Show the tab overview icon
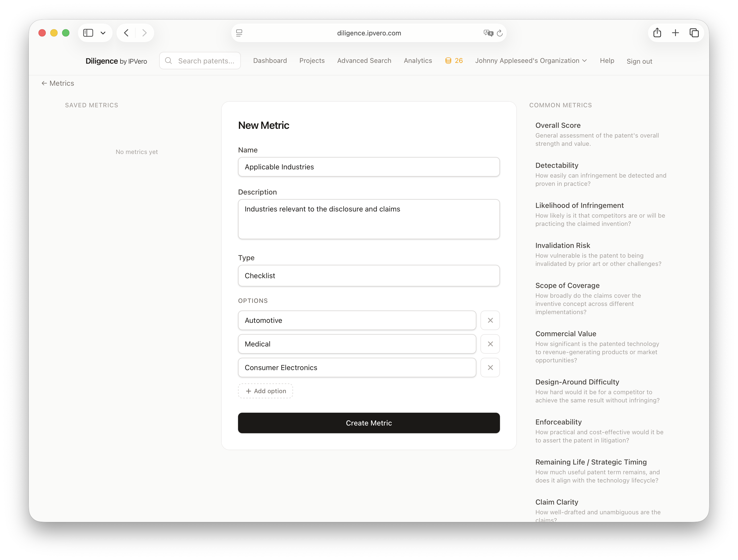This screenshot has height=560, width=738. [x=694, y=33]
